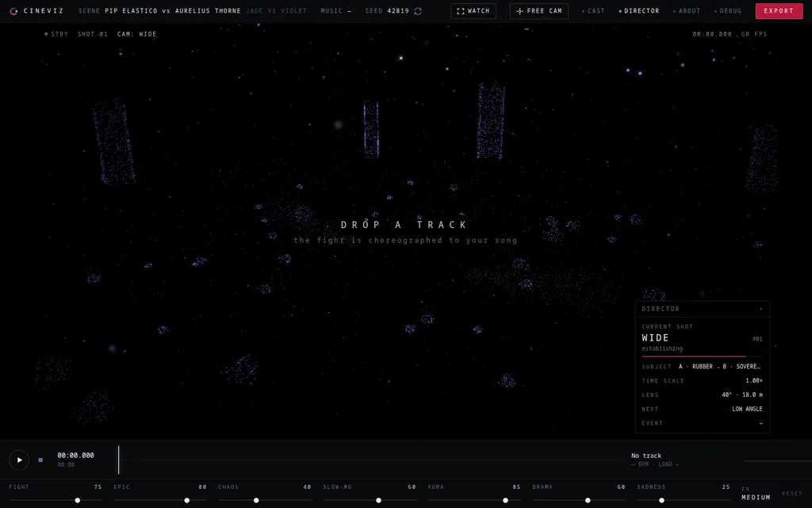This screenshot has height=508, width=812.
Task: Click the CINEVIZ logo icon
Action: pos(13,11)
